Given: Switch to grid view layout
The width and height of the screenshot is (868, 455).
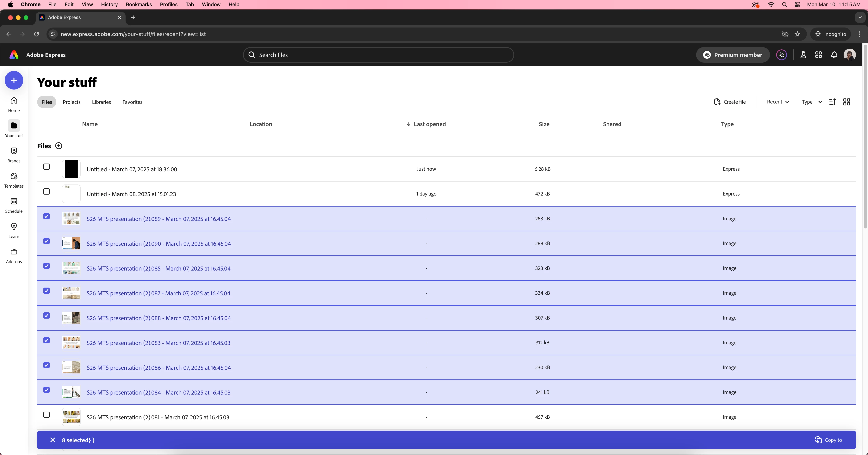Looking at the screenshot, I should [846, 102].
